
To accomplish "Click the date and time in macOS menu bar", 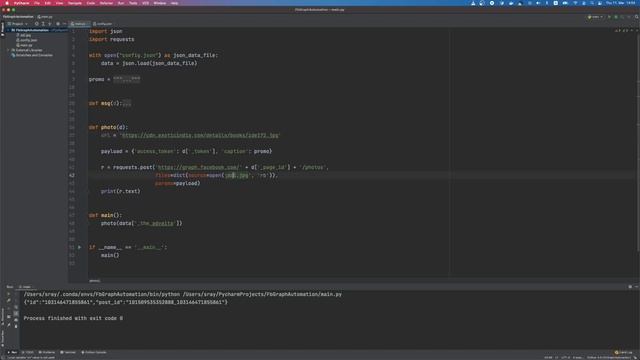I will (x=621, y=3).
